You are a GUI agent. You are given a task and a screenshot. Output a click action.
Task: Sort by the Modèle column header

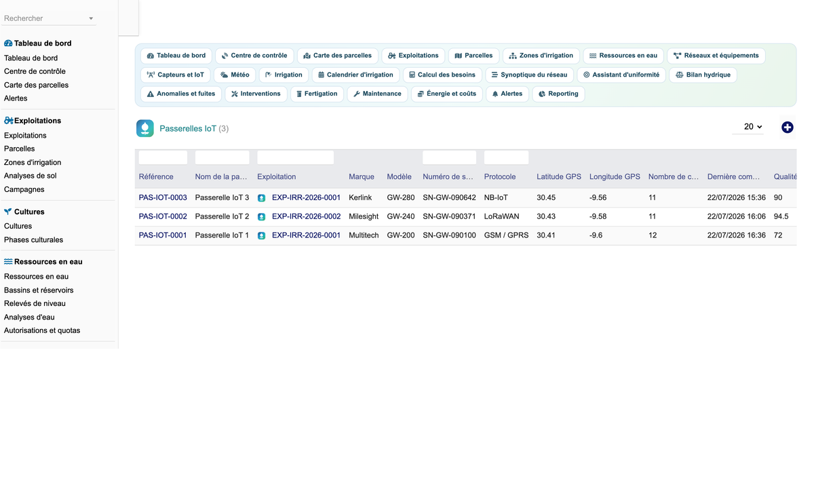[400, 177]
